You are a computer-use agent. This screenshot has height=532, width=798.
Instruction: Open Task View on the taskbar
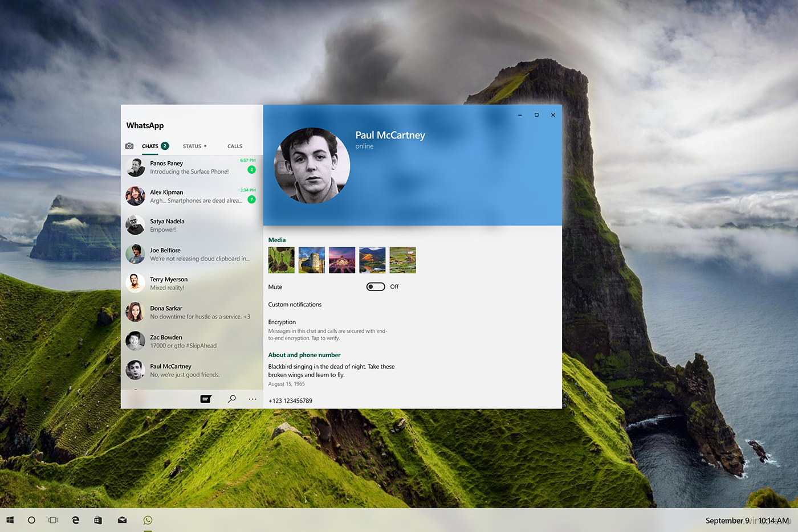[53, 520]
